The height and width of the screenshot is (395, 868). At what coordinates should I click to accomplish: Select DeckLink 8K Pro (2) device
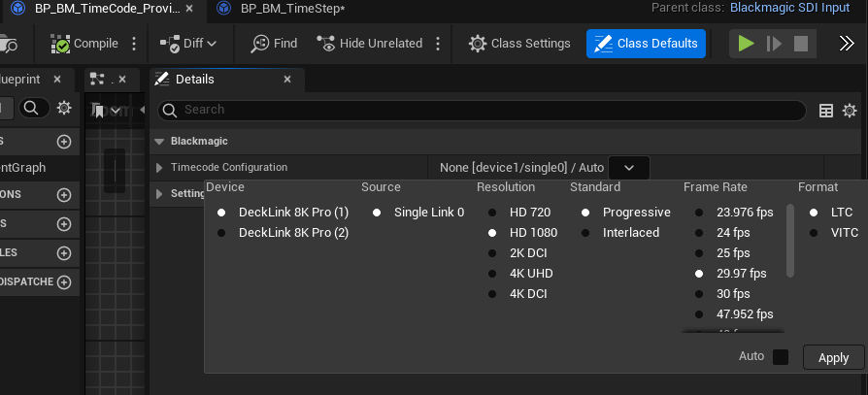tap(292, 233)
